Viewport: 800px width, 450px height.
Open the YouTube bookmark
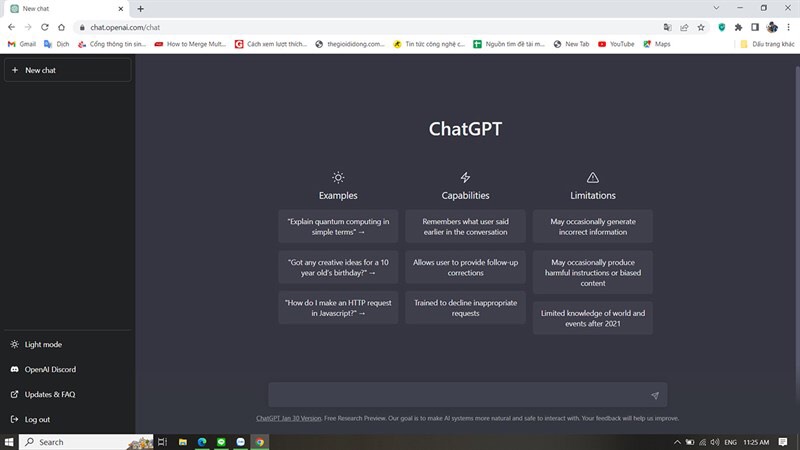[x=616, y=44]
